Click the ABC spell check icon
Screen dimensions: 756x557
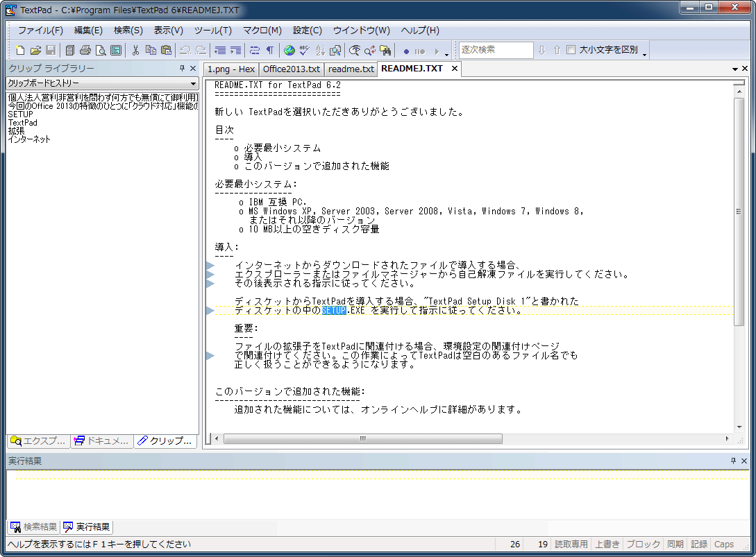pyautogui.click(x=305, y=50)
